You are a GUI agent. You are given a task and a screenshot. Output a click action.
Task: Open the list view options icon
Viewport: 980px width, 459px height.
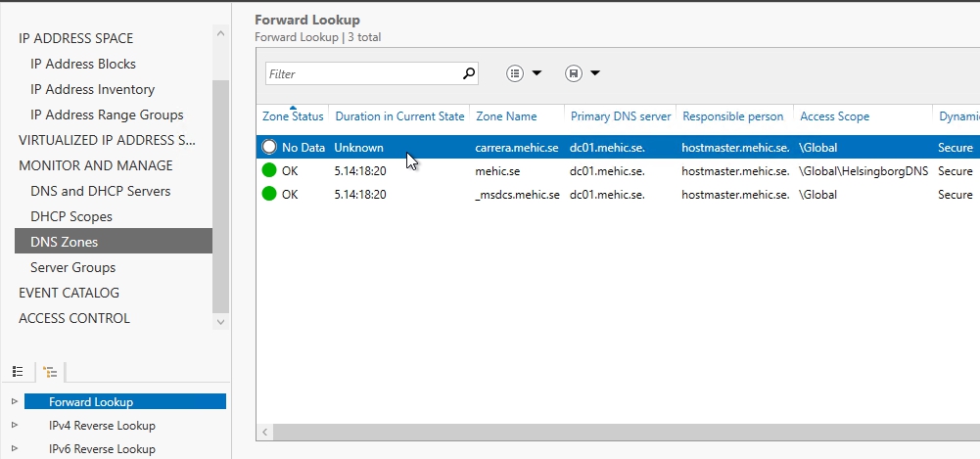(x=515, y=73)
